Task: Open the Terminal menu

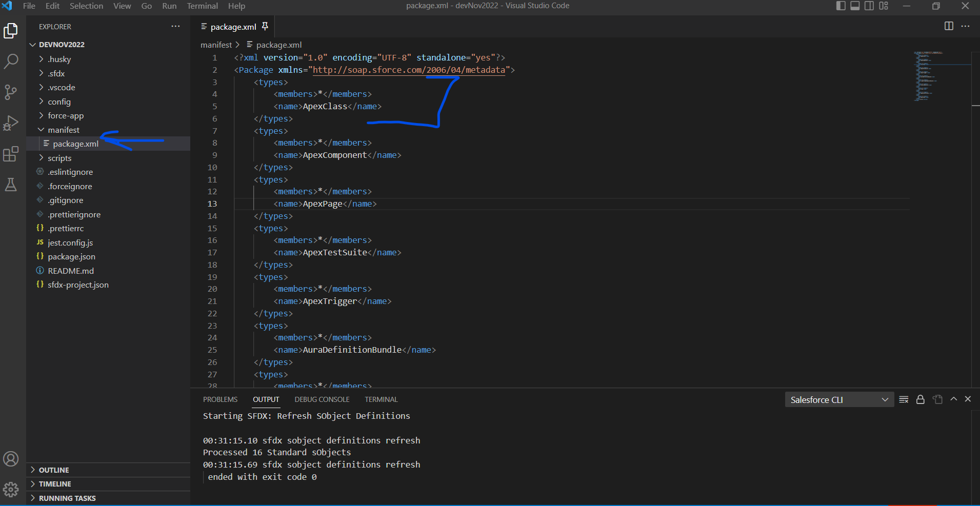Action: point(202,6)
